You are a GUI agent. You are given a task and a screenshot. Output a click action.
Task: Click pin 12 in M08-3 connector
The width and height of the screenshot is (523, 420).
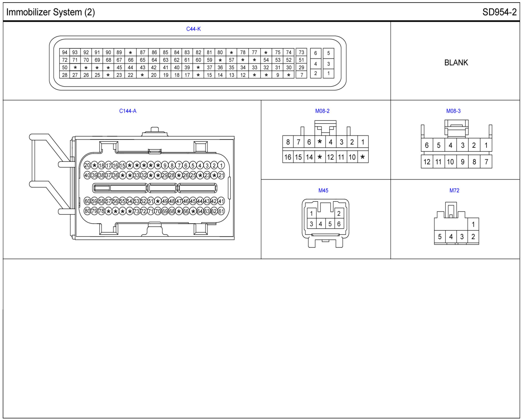coord(427,162)
